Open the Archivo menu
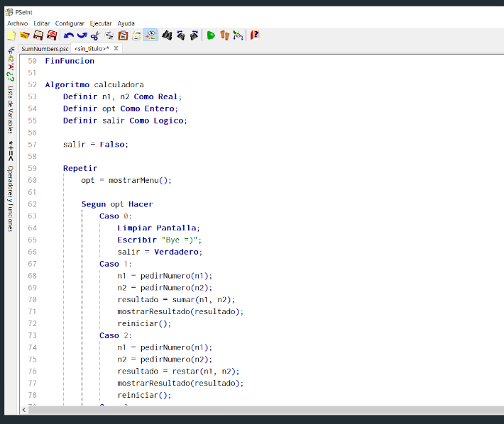 tap(17, 23)
